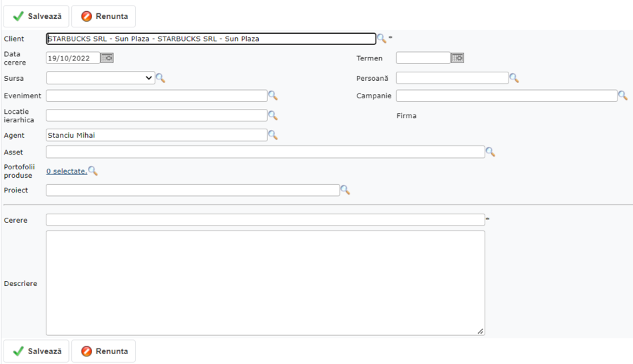Open the Data cerere calendar picker
The height and width of the screenshot is (364, 633).
(107, 58)
